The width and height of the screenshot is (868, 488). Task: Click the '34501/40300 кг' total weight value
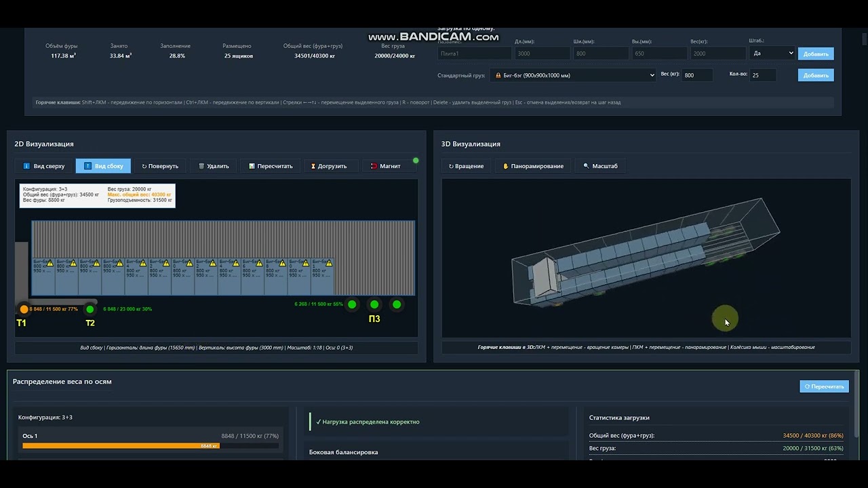coord(315,56)
